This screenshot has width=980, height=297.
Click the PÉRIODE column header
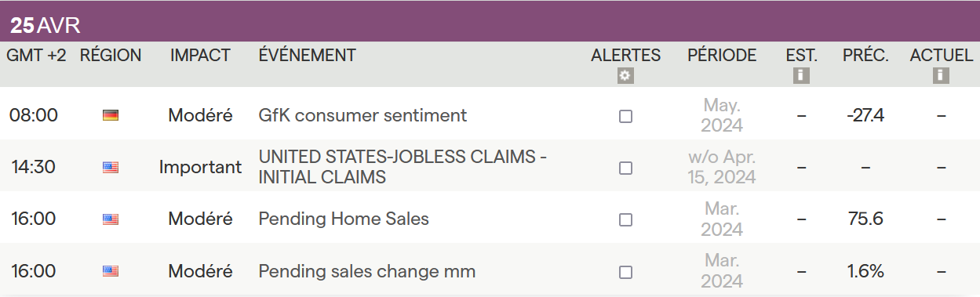click(x=722, y=56)
